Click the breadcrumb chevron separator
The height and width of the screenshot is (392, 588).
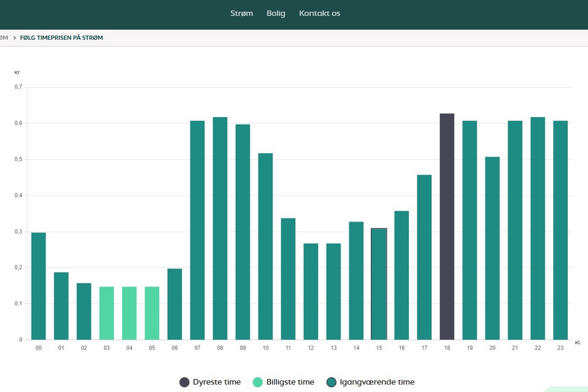tap(14, 38)
